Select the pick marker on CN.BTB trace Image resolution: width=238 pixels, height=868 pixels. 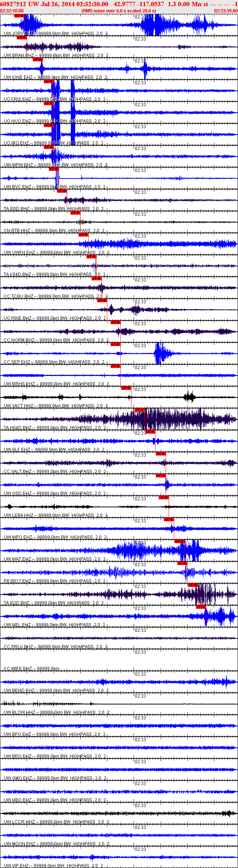[75, 213]
